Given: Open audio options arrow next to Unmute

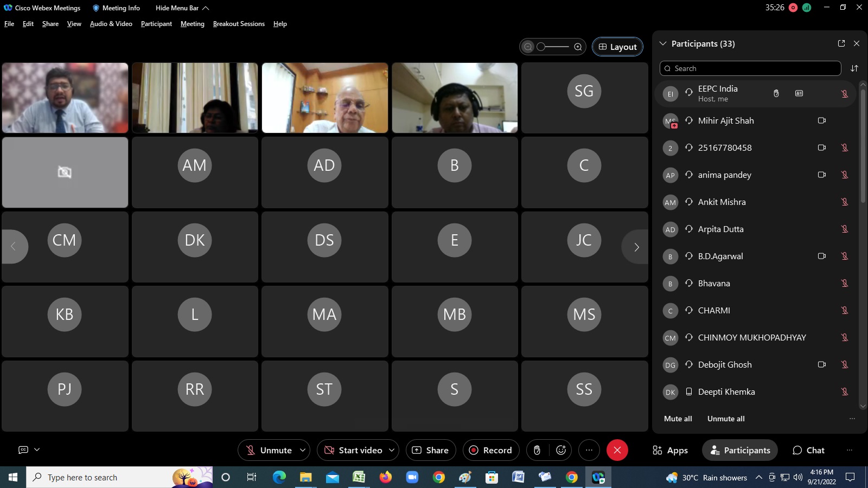Looking at the screenshot, I should coord(303,450).
